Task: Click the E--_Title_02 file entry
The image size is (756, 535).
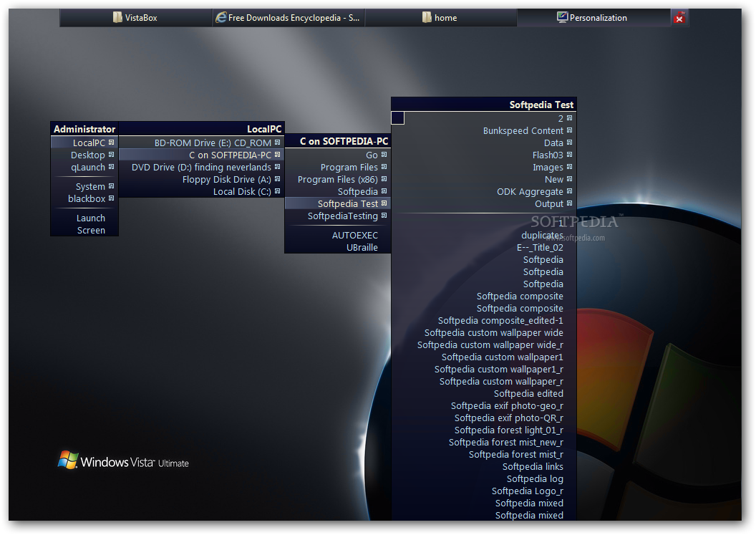Action: [x=484, y=248]
